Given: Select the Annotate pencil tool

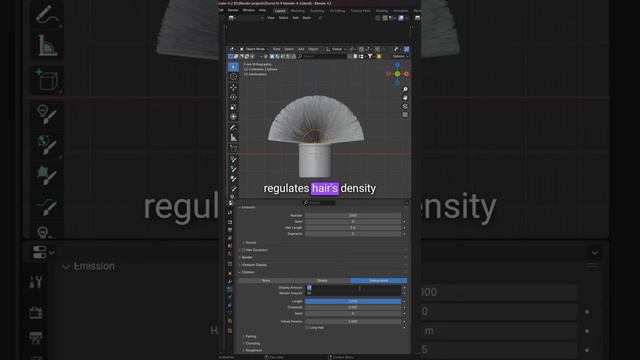Looking at the screenshot, I should click(x=233, y=127).
